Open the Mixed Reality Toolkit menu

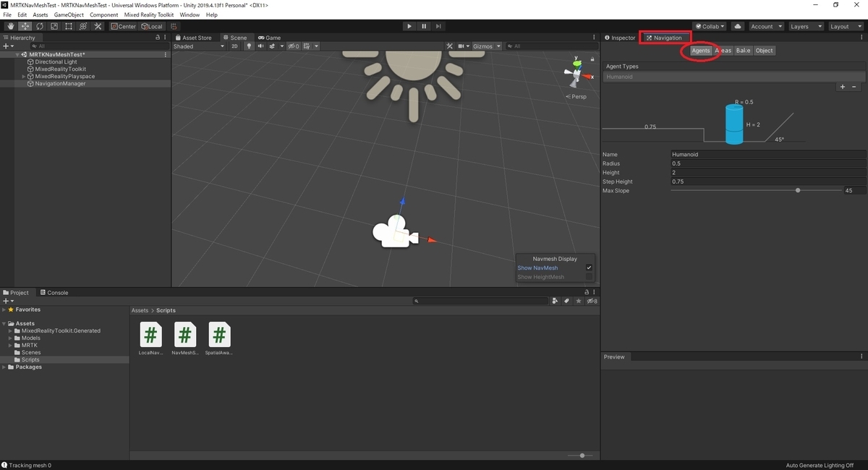149,14
